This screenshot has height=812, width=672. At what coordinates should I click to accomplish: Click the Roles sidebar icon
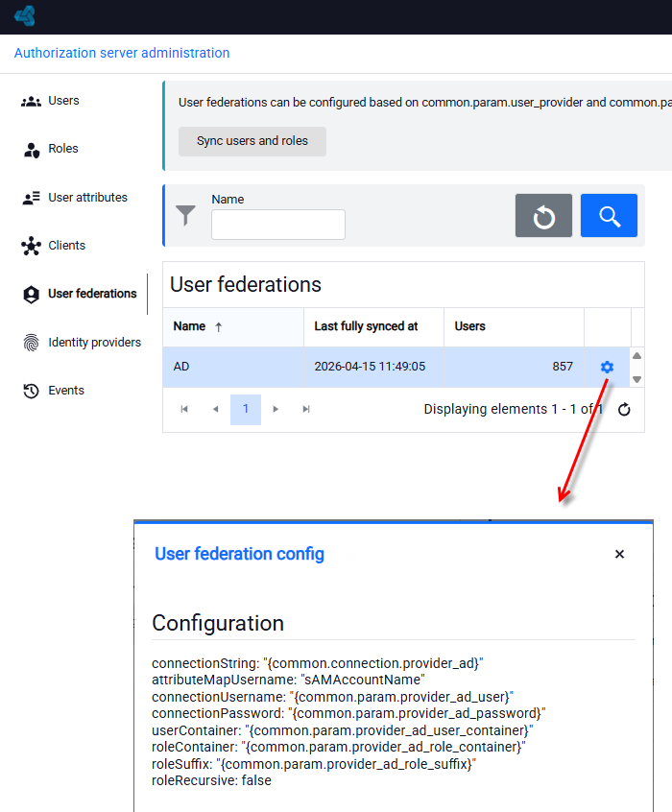31,150
